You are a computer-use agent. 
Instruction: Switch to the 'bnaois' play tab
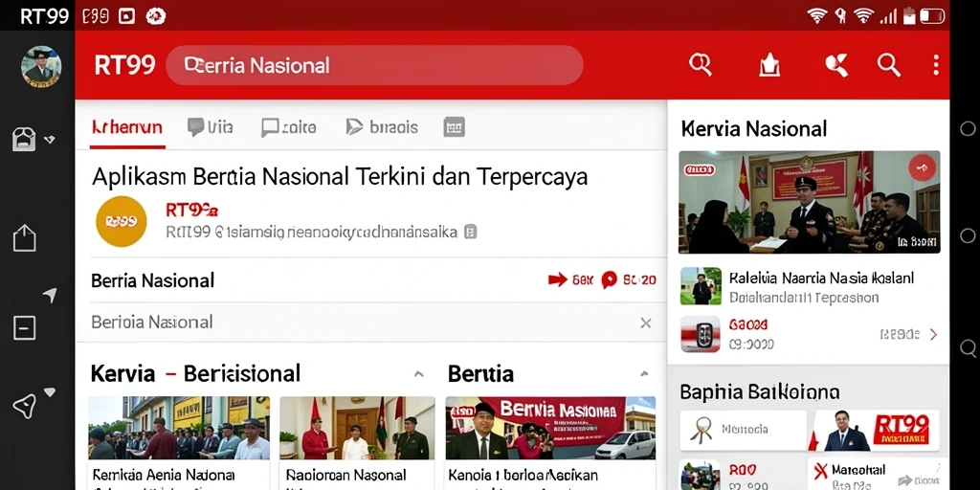pos(382,127)
